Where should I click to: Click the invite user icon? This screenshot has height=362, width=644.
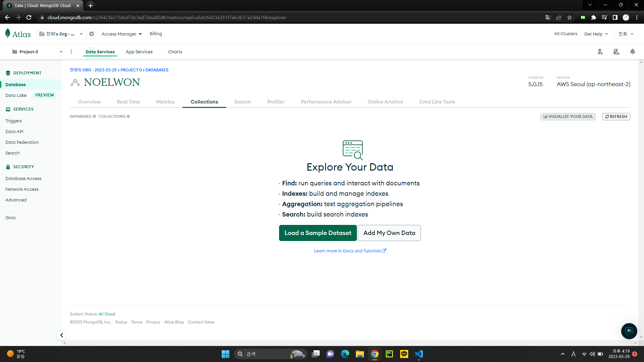[x=600, y=52]
